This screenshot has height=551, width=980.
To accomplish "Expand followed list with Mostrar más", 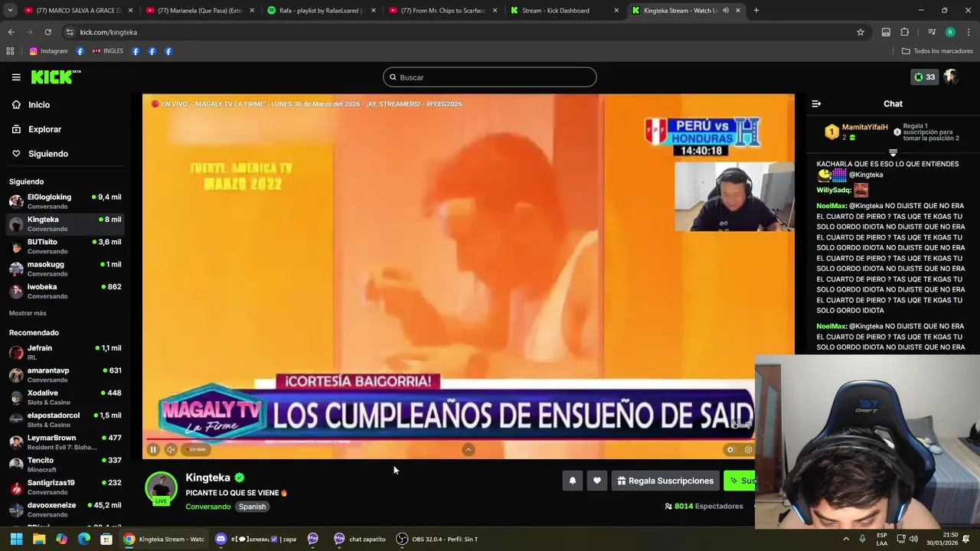I will (x=28, y=313).
